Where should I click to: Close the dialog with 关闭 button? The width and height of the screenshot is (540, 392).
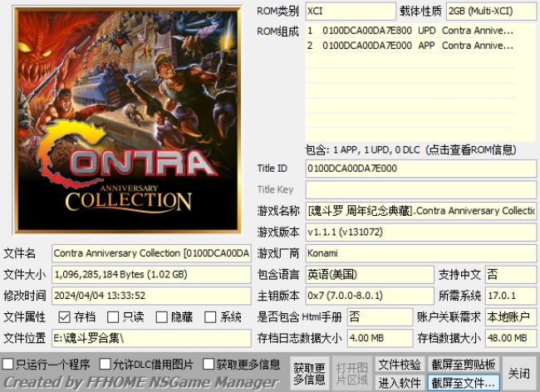click(519, 374)
